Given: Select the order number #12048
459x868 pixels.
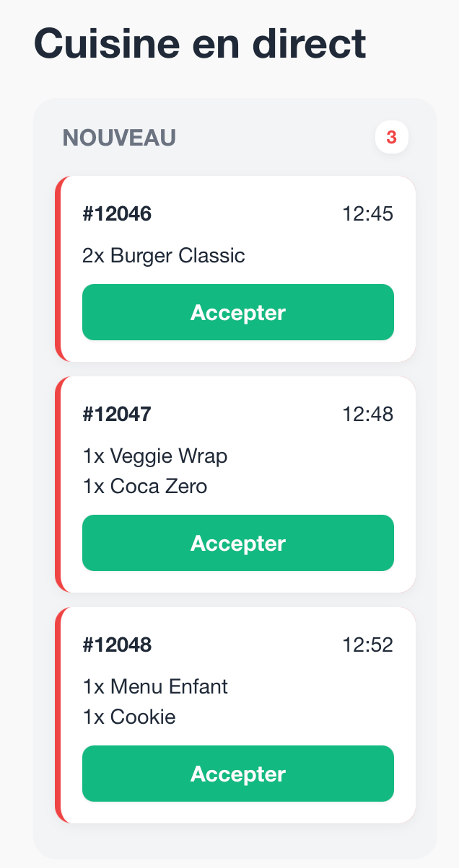Looking at the screenshot, I should coord(117,645).
